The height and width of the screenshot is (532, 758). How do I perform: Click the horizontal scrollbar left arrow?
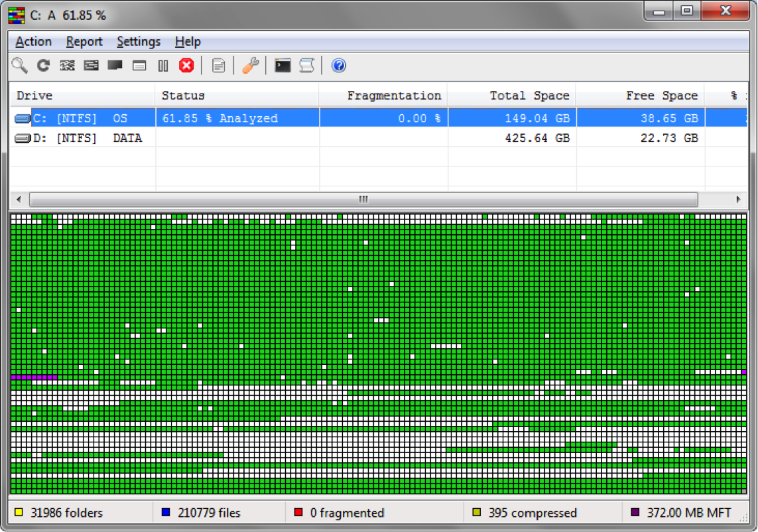click(x=19, y=199)
